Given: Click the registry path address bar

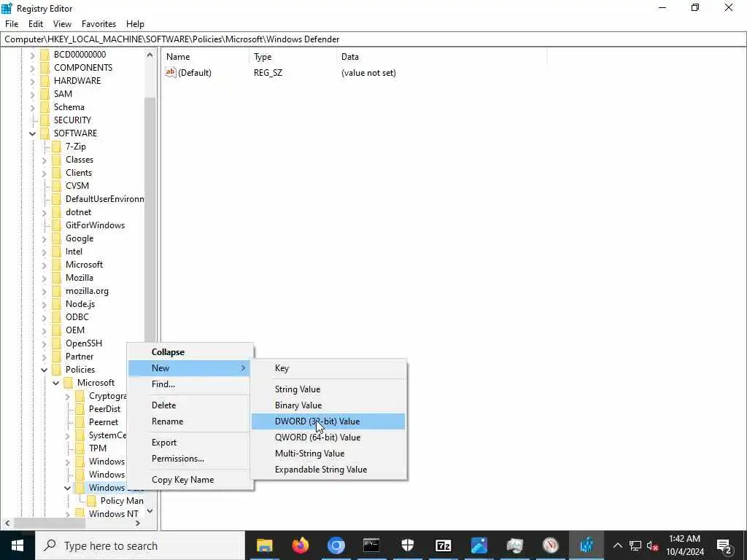Looking at the screenshot, I should point(373,39).
